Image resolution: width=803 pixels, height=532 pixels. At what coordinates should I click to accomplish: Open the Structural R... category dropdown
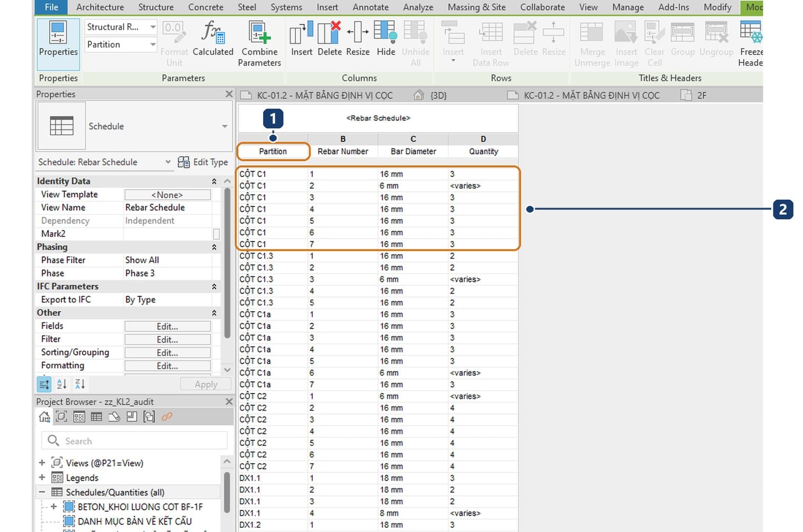pyautogui.click(x=153, y=27)
